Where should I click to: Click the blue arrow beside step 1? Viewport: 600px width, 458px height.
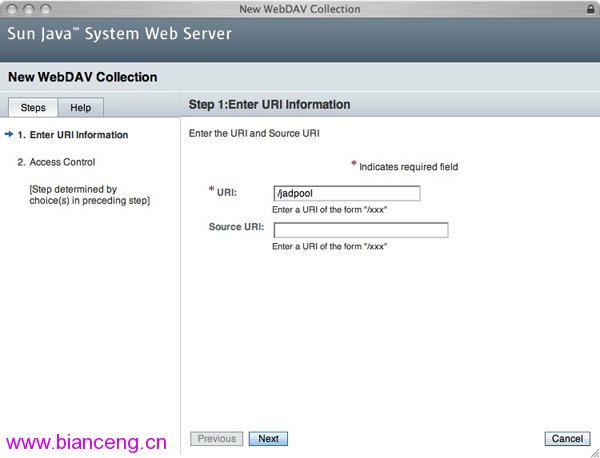tap(9, 134)
